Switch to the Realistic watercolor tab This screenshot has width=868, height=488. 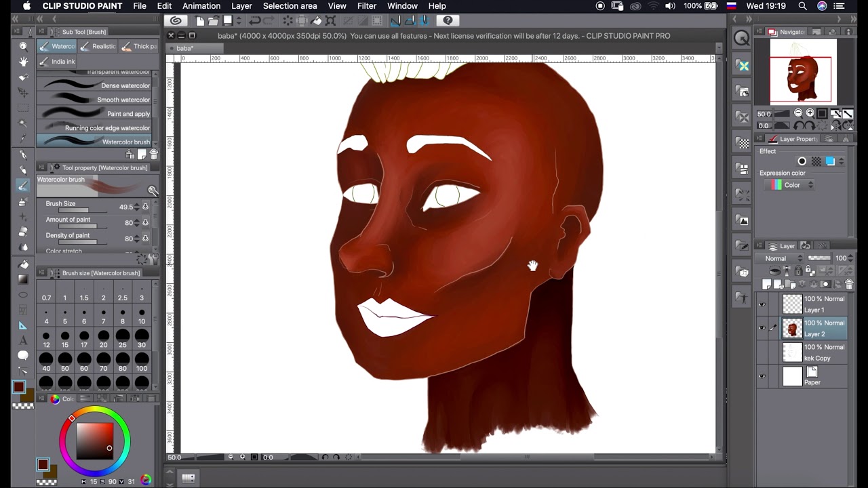click(x=97, y=46)
